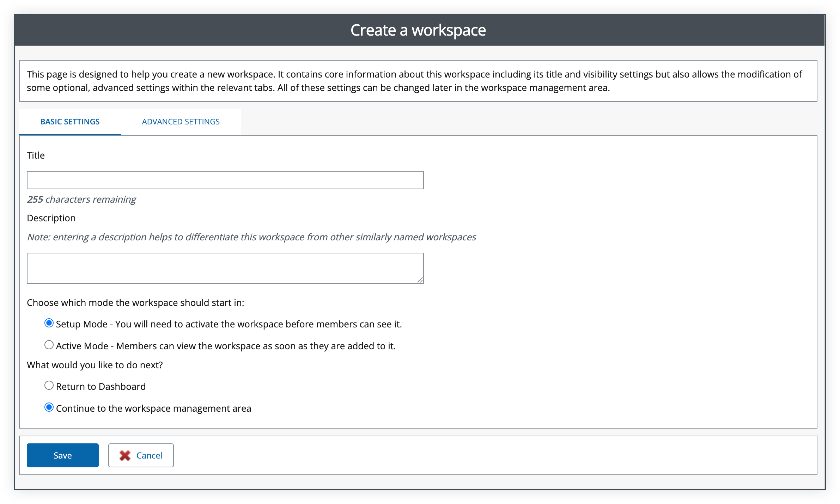Select Continue to workspace management area radio

49,407
